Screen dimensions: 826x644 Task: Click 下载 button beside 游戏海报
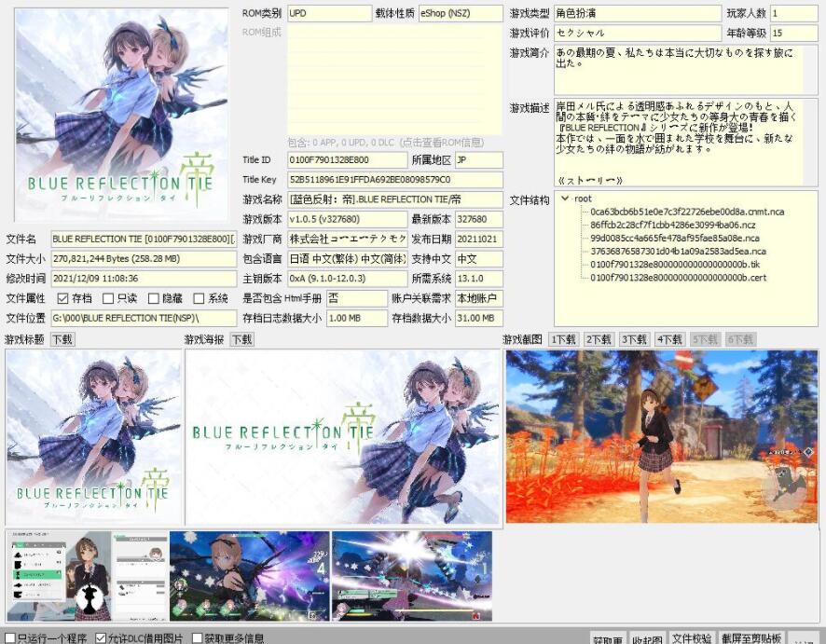(242, 339)
